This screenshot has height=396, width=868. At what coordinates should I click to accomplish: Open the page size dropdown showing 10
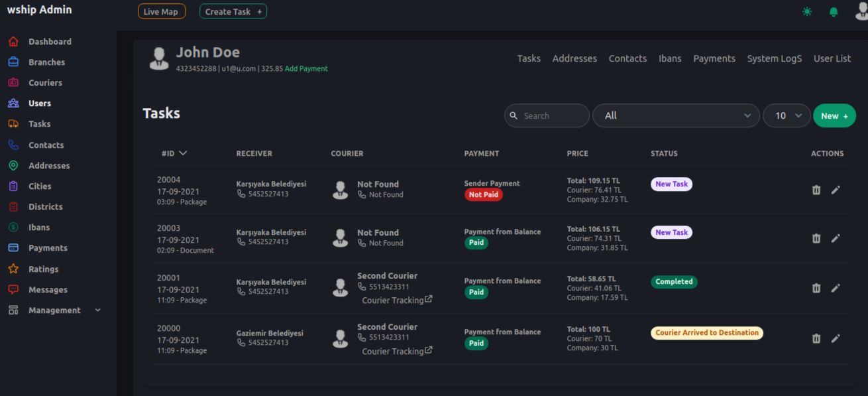point(787,115)
